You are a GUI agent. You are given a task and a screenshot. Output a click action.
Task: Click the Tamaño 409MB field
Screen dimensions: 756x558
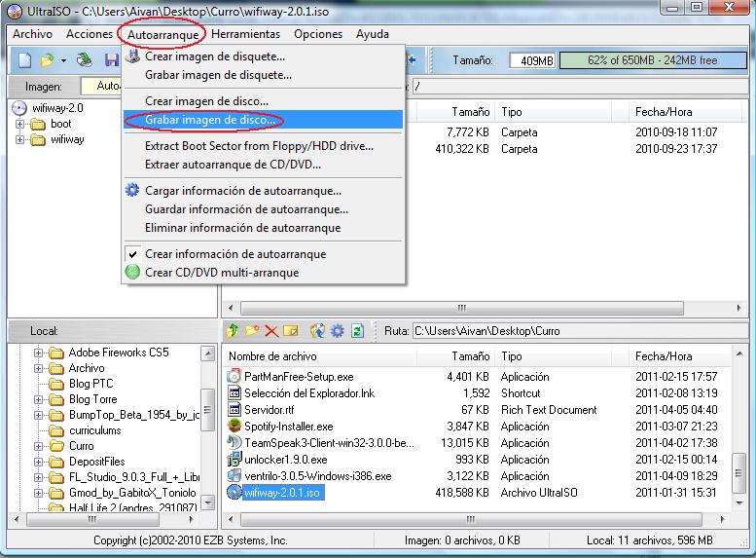point(533,60)
